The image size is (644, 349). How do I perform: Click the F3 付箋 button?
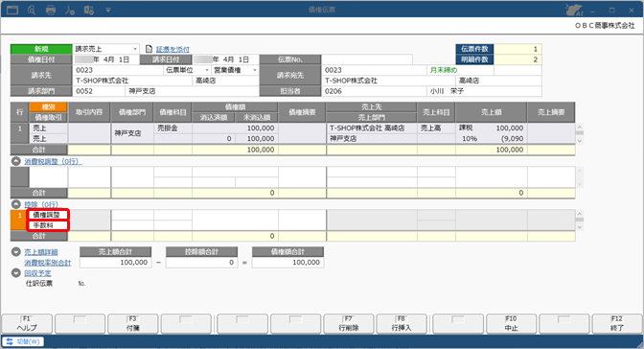tap(133, 324)
